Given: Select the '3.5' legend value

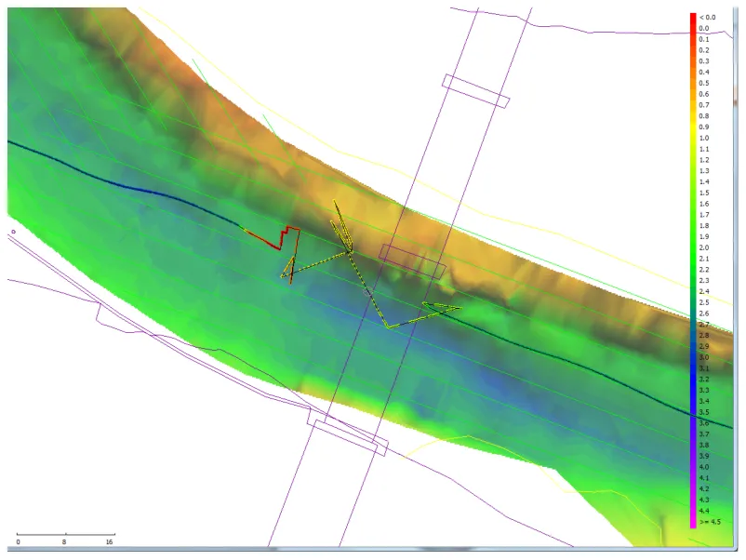Looking at the screenshot, I should pyautogui.click(x=703, y=412).
